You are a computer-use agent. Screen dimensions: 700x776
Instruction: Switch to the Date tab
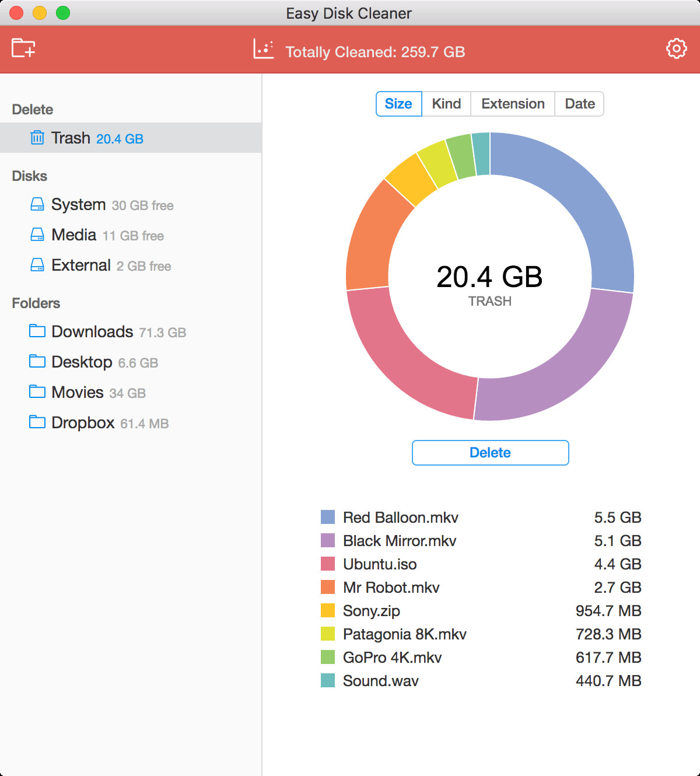coord(579,104)
